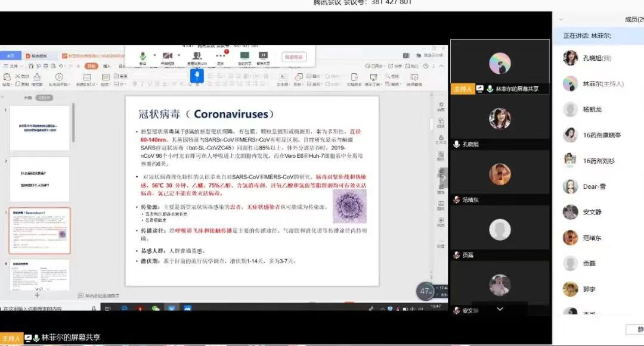
Task: Mute the microphone in the meeting toolbar
Action: (x=143, y=57)
